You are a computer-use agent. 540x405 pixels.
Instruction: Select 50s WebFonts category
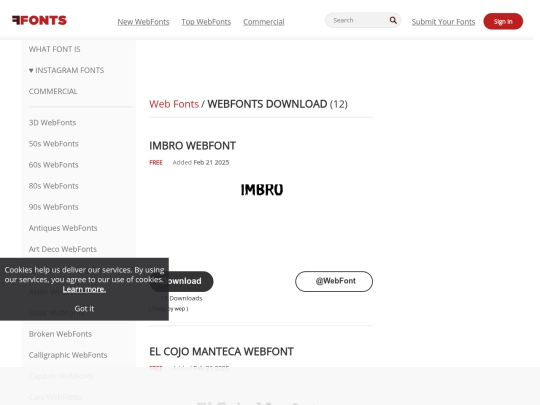53,144
